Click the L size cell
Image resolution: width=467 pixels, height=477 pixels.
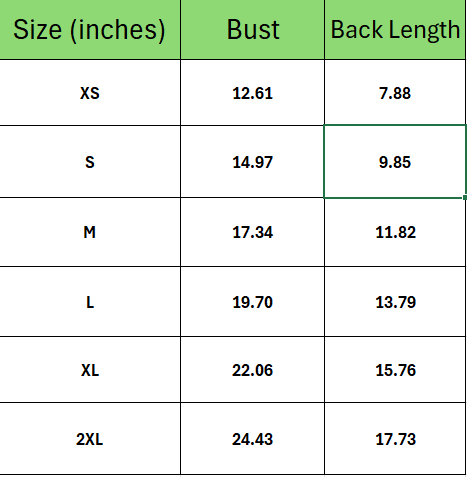tap(90, 302)
